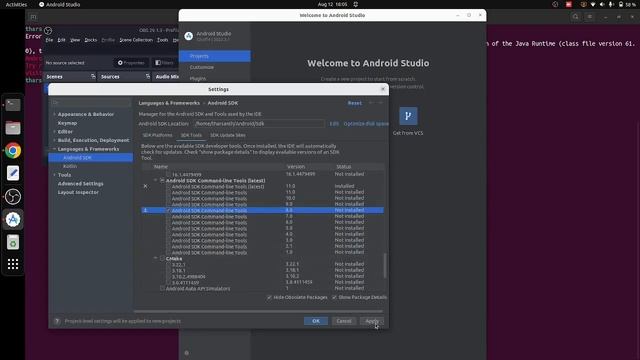Check Android Auto API Simulators checkbox
The height and width of the screenshot is (360, 640).
162,289
